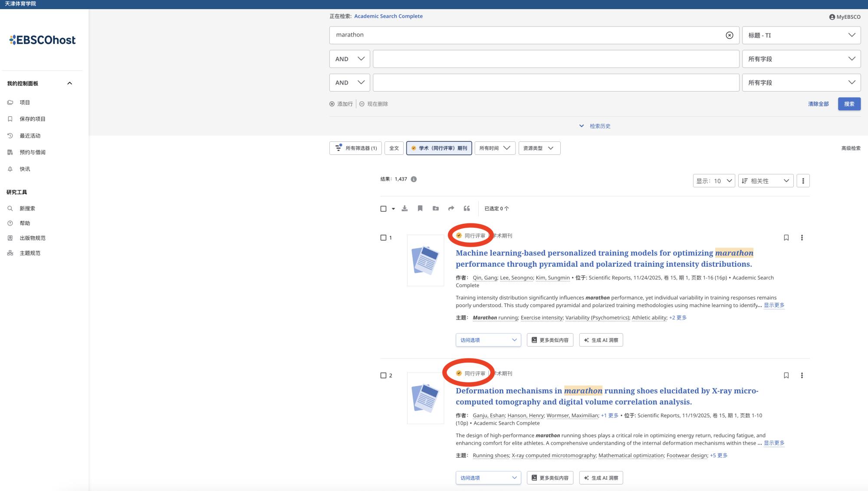Viewport: 868px width, 491px height.
Task: Bookmark the first search result
Action: point(786,238)
